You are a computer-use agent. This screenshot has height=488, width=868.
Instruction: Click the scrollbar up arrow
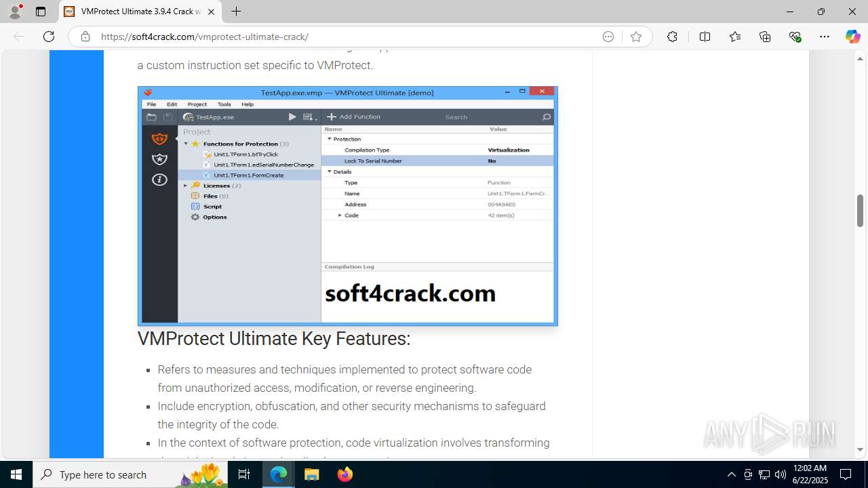(860, 58)
